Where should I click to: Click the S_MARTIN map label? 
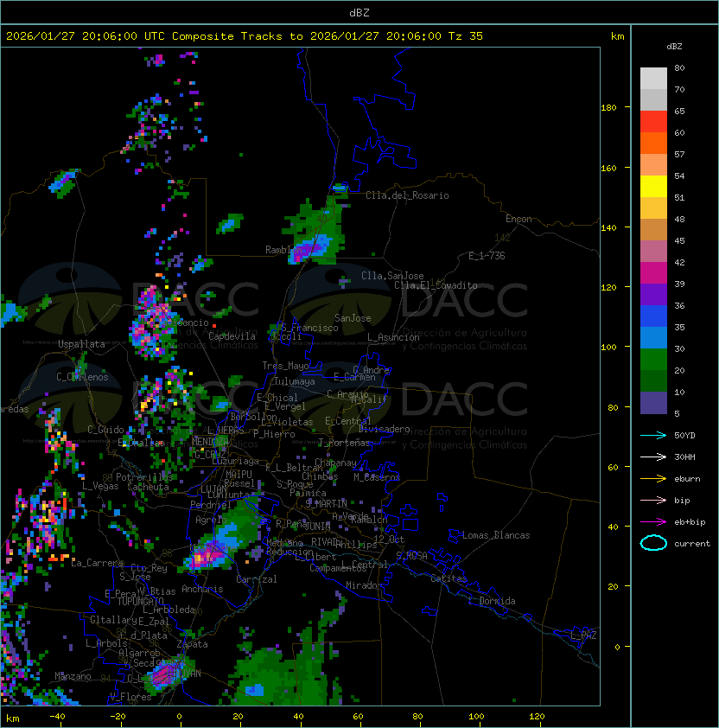point(327,504)
